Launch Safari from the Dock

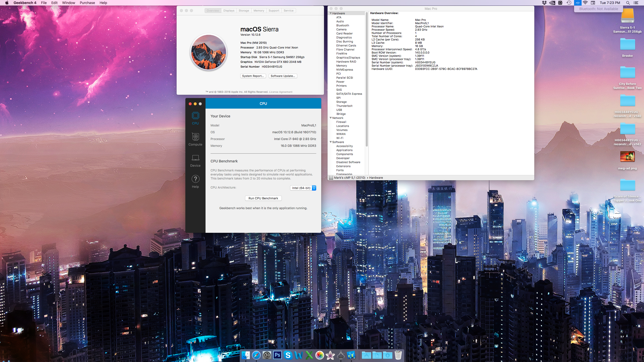(256, 355)
